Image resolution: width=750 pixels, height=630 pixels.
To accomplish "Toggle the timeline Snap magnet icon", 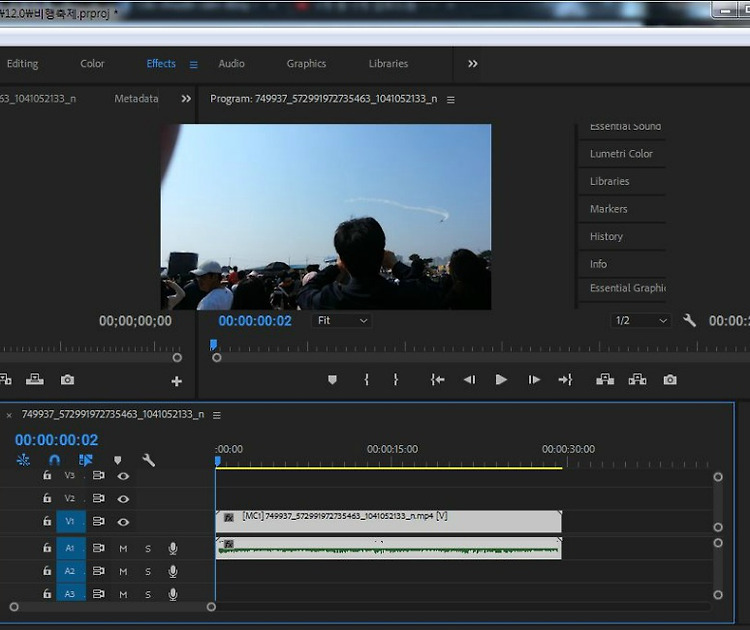I will click(x=54, y=461).
